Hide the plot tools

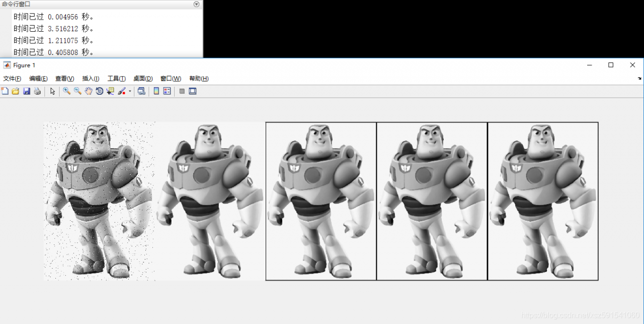point(182,91)
